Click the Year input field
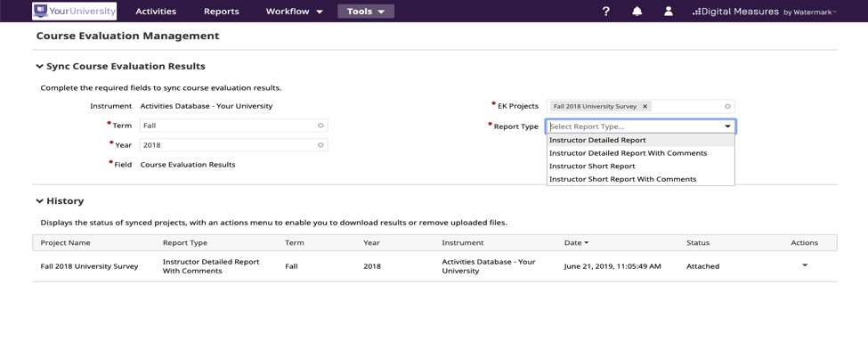Image resolution: width=868 pixels, height=342 pixels. point(233,145)
